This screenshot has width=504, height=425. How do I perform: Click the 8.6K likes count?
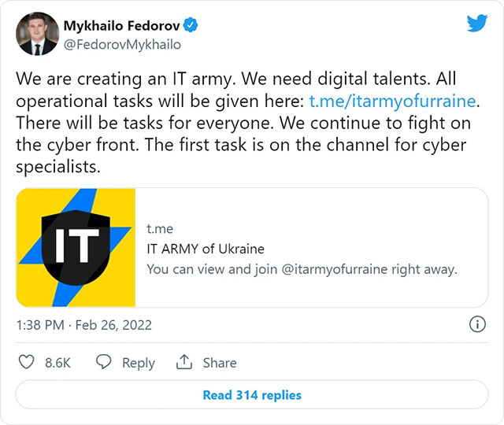click(58, 363)
